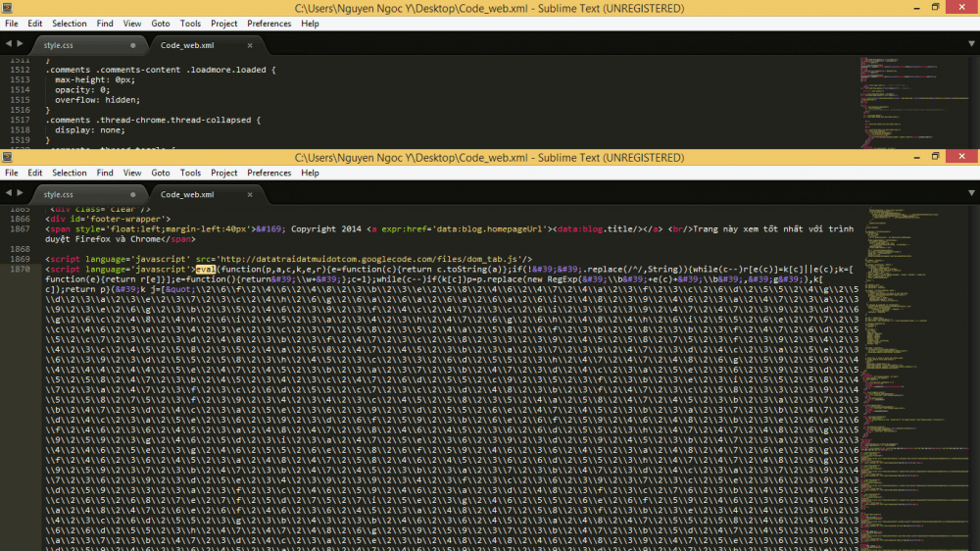The image size is (980, 551).
Task: Open Selection menu in bottom Sublime window
Action: [69, 174]
